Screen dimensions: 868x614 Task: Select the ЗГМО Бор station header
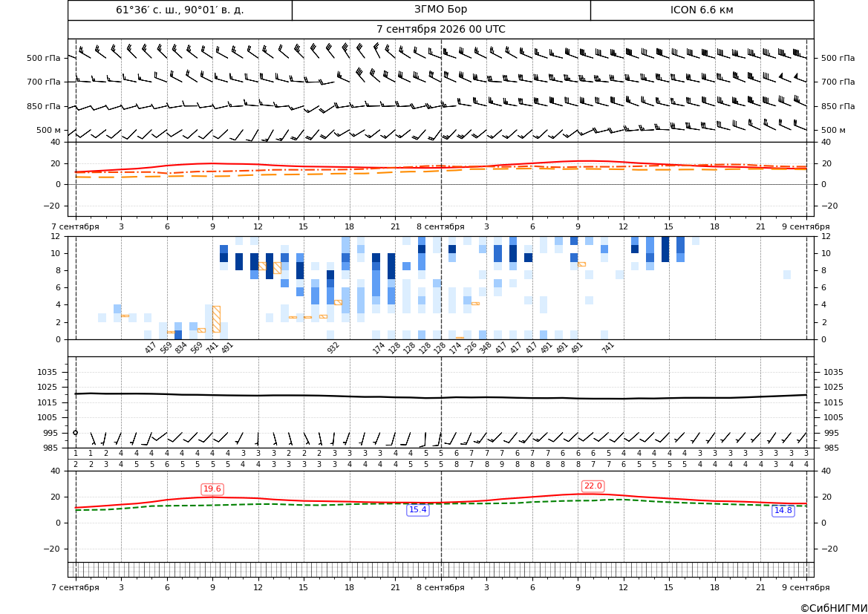441,10
